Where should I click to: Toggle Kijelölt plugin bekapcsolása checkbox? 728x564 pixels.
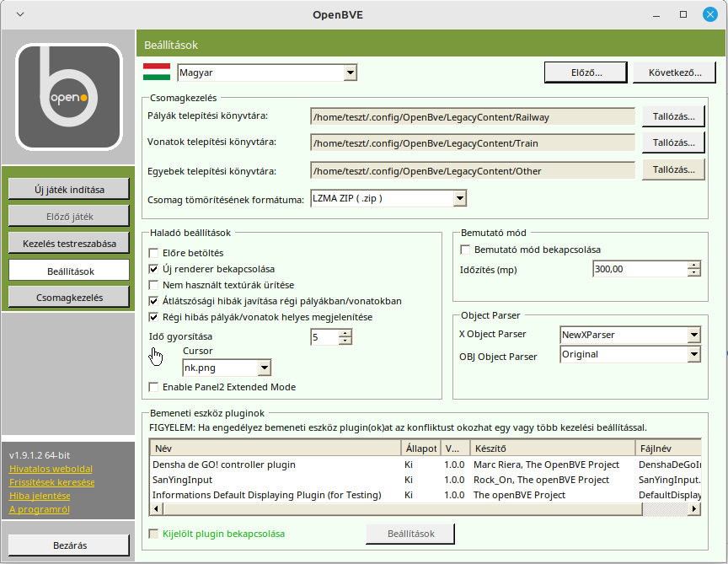[153, 534]
